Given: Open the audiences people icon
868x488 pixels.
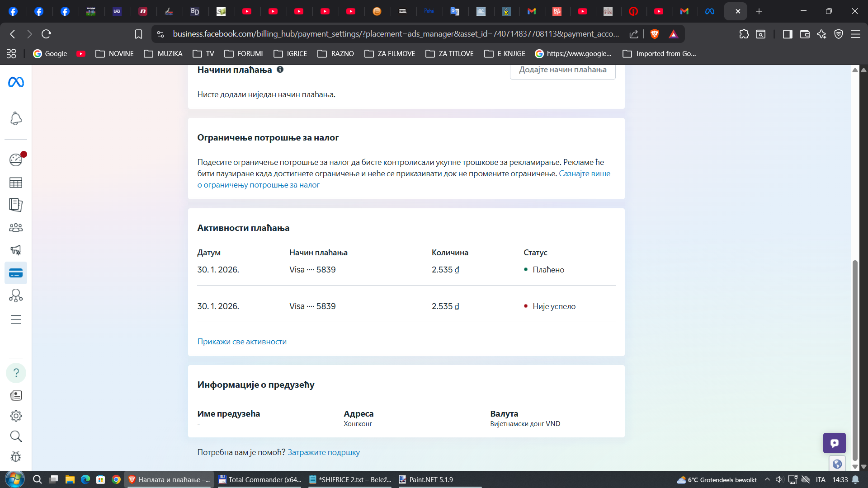Looking at the screenshot, I should 16,227.
